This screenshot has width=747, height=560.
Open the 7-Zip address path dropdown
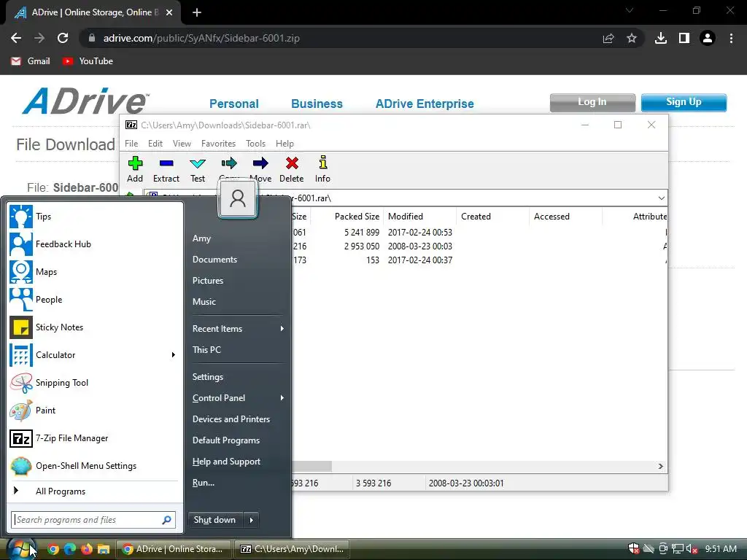tap(661, 198)
